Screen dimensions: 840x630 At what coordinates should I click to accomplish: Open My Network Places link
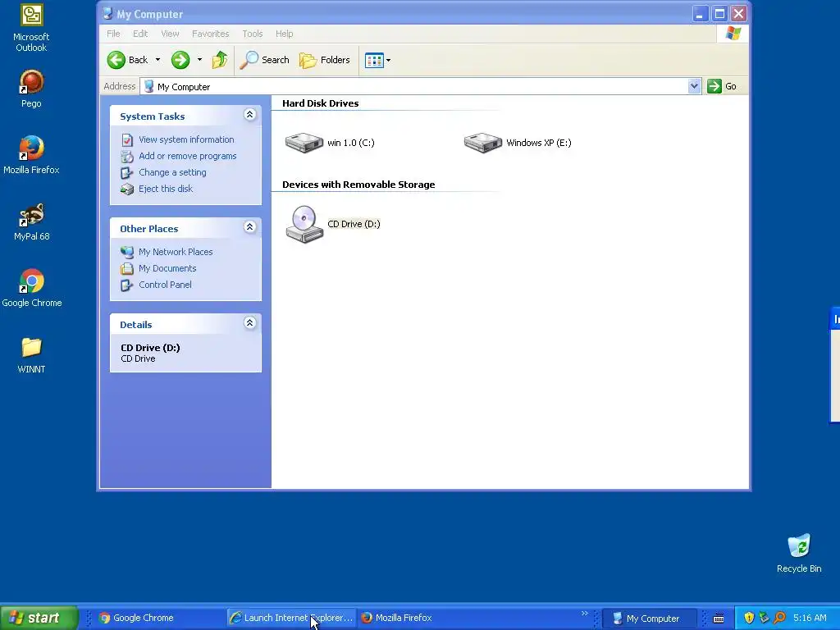tap(176, 252)
